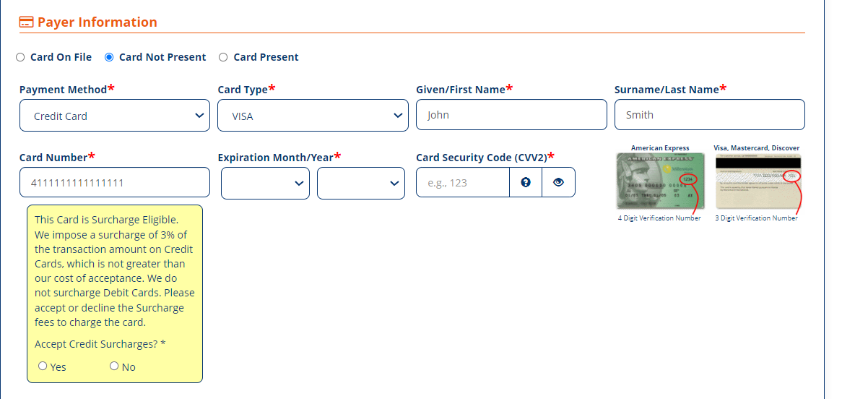Click the Given/First Name field
The height and width of the screenshot is (399, 868).
511,115
